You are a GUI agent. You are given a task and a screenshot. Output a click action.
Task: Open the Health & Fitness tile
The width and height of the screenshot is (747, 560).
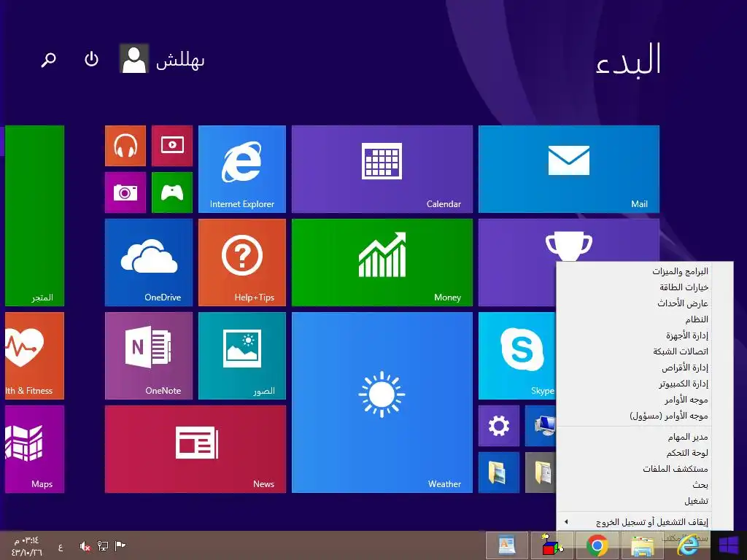click(34, 356)
